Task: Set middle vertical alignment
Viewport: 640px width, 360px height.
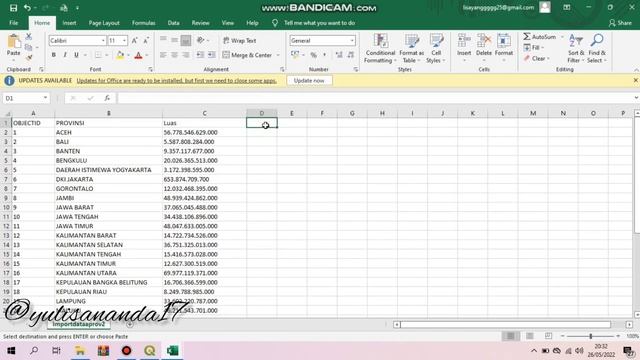Action: [174, 40]
